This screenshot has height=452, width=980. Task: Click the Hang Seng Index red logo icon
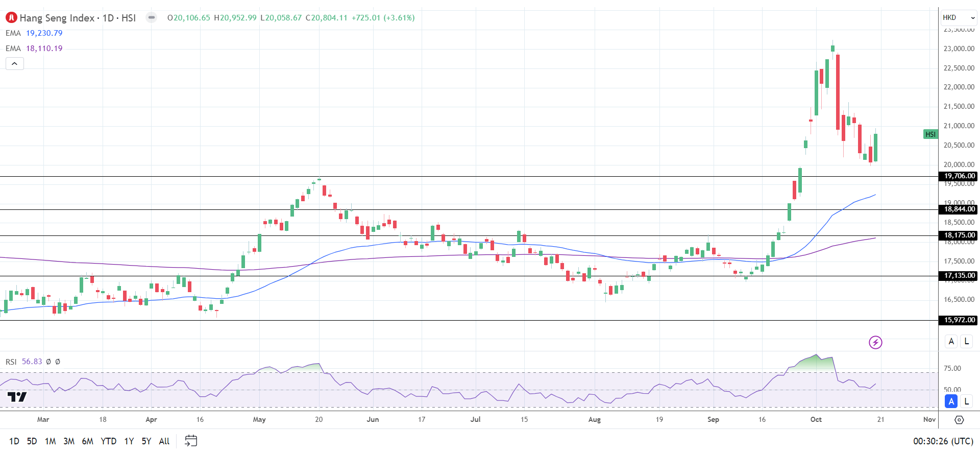11,18
